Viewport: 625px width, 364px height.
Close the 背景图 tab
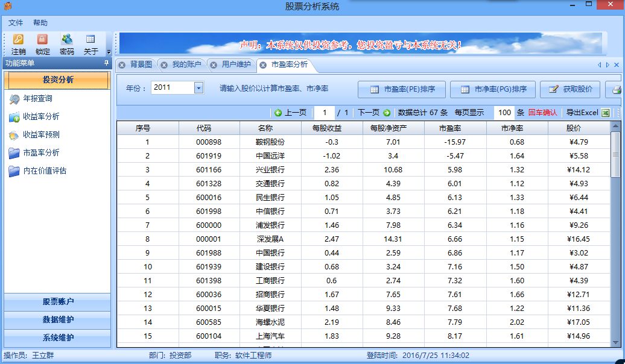click(122, 65)
